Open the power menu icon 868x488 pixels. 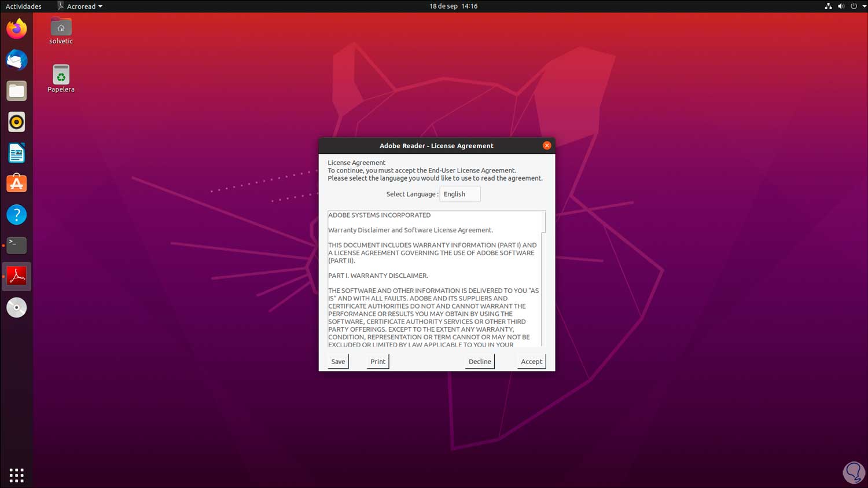pyautogui.click(x=854, y=6)
